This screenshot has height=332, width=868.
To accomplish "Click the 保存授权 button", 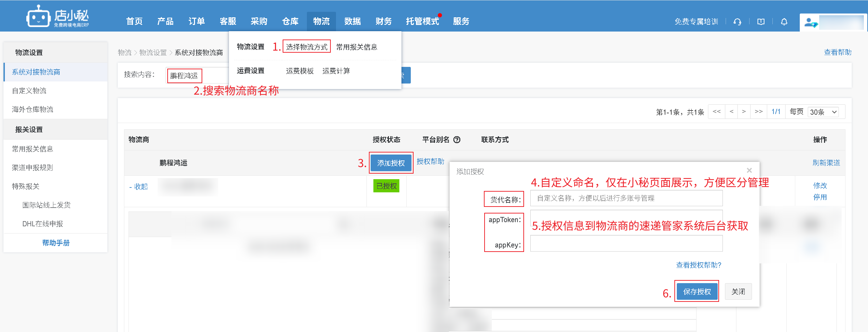I will (697, 292).
